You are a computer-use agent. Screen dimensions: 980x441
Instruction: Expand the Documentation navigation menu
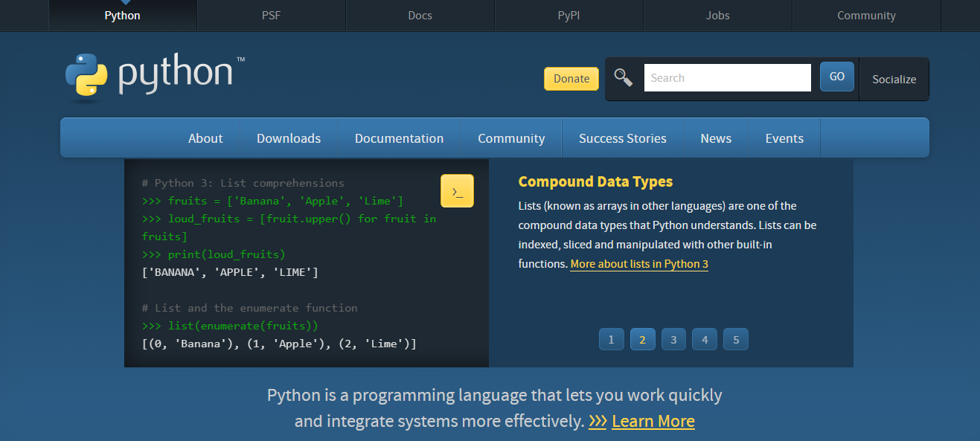pyautogui.click(x=399, y=138)
